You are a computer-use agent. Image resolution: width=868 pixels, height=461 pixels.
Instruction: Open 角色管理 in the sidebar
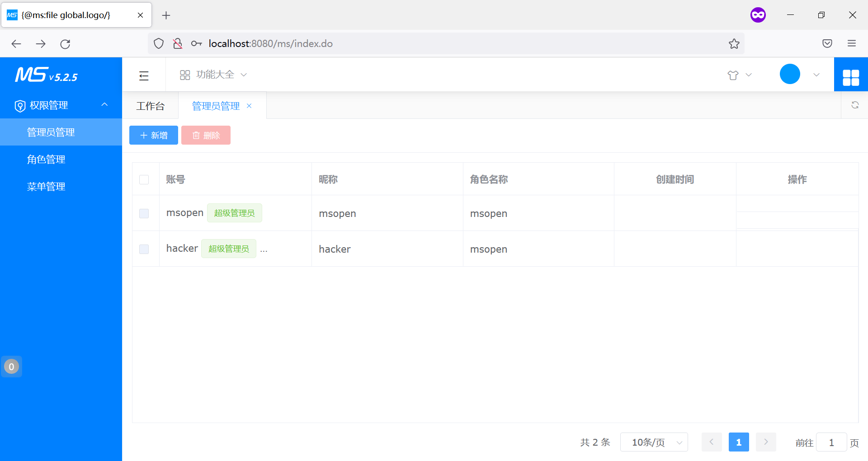coord(46,160)
